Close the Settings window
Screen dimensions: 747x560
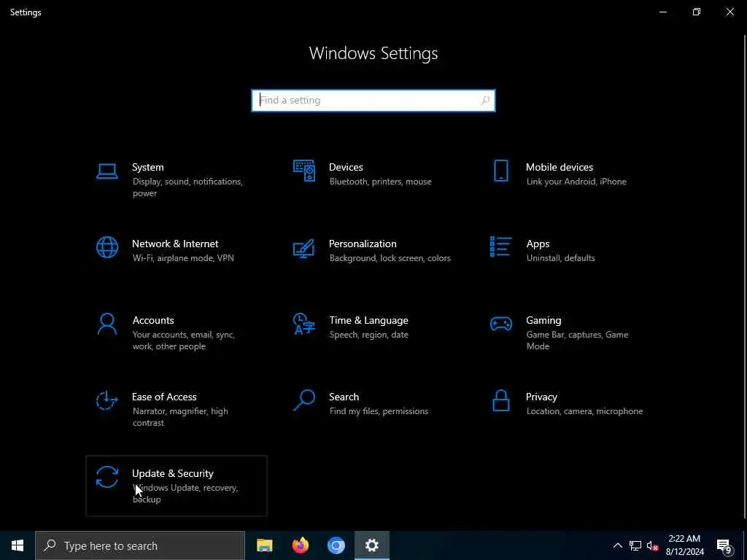coord(729,12)
